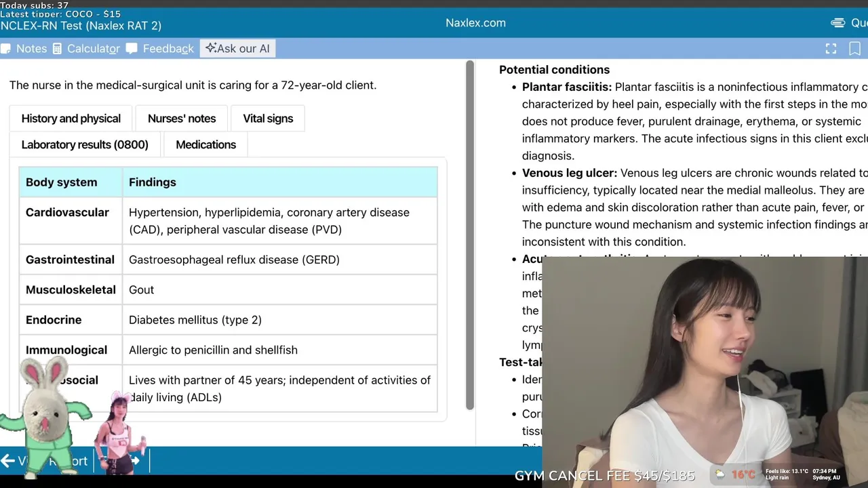Toggle fullscreen mode icon
Image resolution: width=868 pixels, height=488 pixels.
831,49
